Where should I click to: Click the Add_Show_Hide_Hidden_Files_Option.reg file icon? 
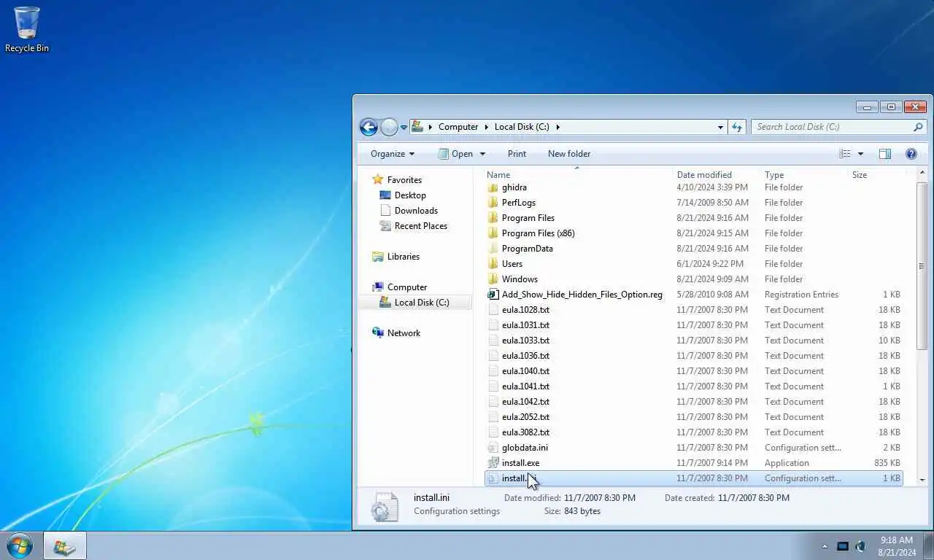(493, 295)
